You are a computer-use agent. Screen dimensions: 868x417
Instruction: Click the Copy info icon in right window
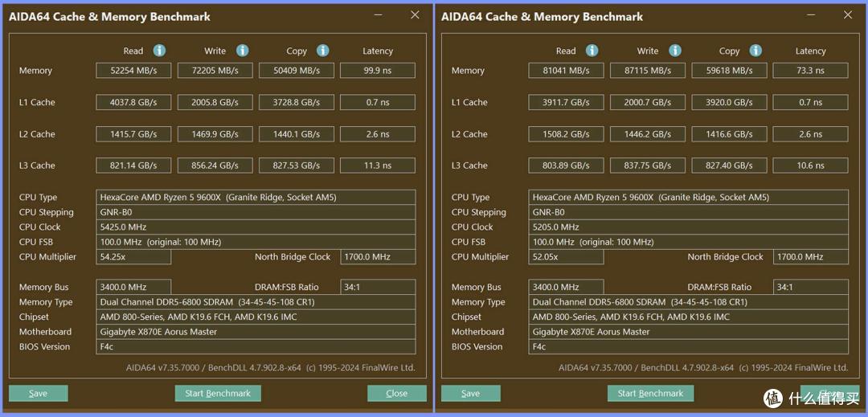pyautogui.click(x=756, y=51)
